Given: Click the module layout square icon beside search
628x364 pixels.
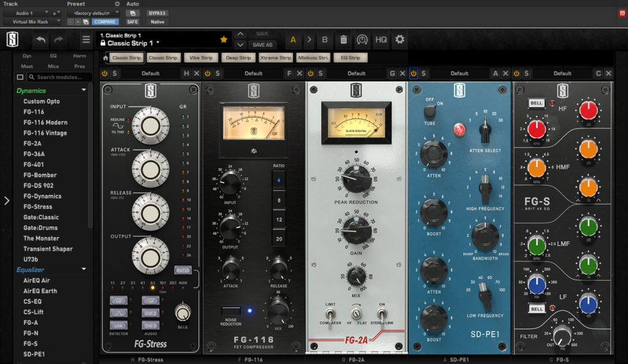Looking at the screenshot, I should (x=20, y=77).
